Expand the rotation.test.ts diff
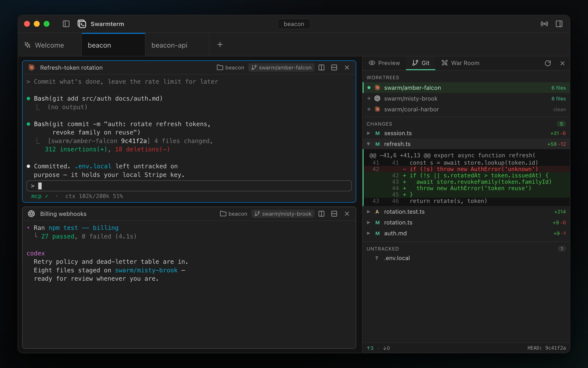The height and width of the screenshot is (368, 588). [368, 211]
